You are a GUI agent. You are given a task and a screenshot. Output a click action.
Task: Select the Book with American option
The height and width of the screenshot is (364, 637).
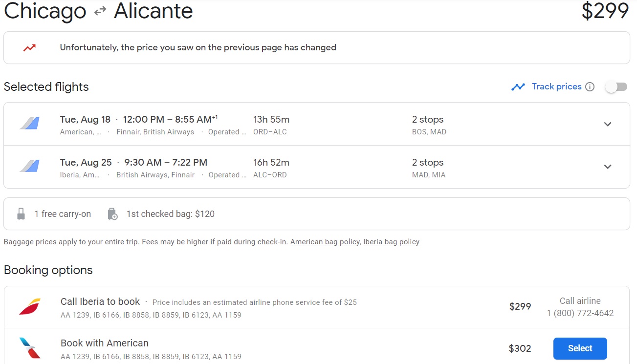pyautogui.click(x=580, y=348)
